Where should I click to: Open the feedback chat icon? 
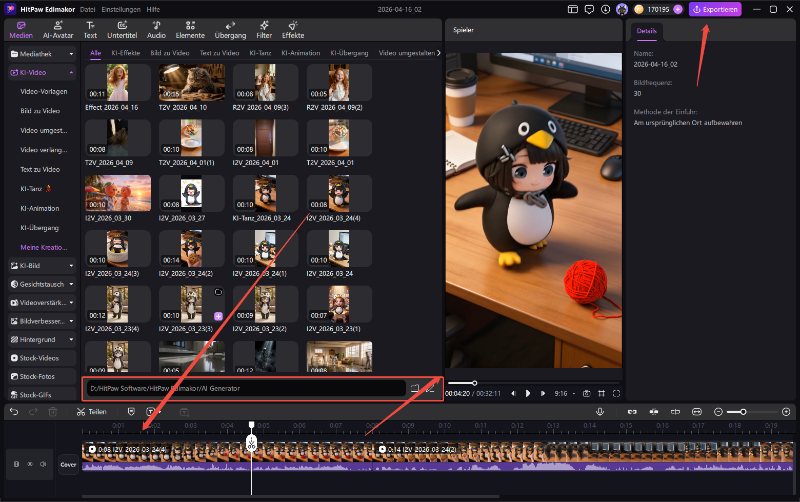[x=589, y=9]
